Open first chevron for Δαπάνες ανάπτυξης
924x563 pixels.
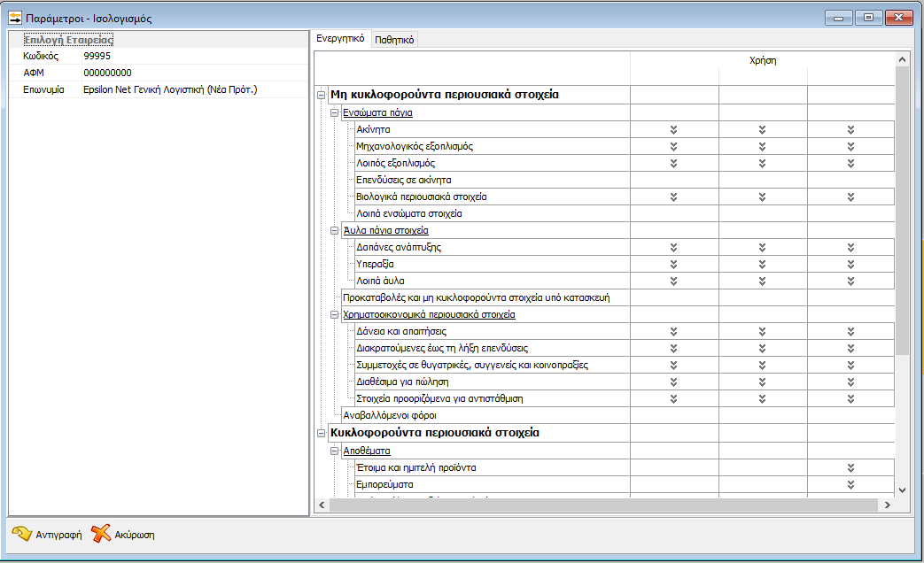pyautogui.click(x=673, y=247)
